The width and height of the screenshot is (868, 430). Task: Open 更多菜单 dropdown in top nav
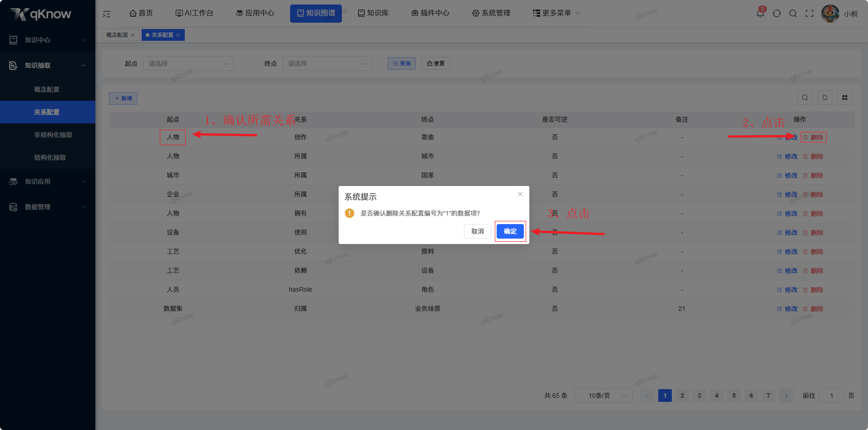557,13
